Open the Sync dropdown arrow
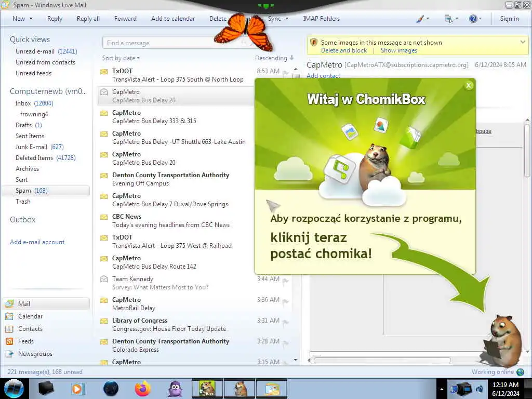The height and width of the screenshot is (399, 532). tap(287, 19)
